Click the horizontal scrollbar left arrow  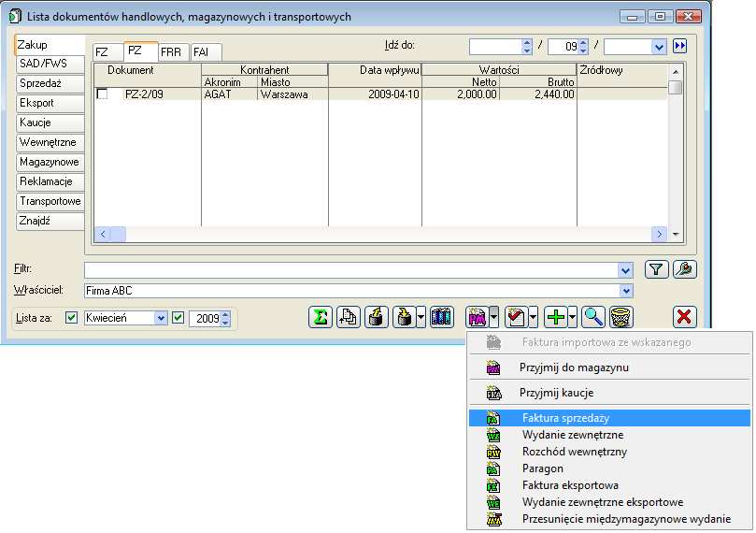point(103,235)
